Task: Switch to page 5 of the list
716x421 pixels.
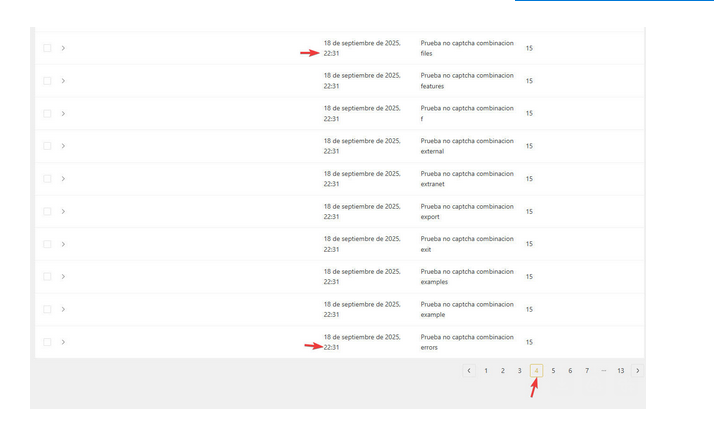Action: point(553,371)
